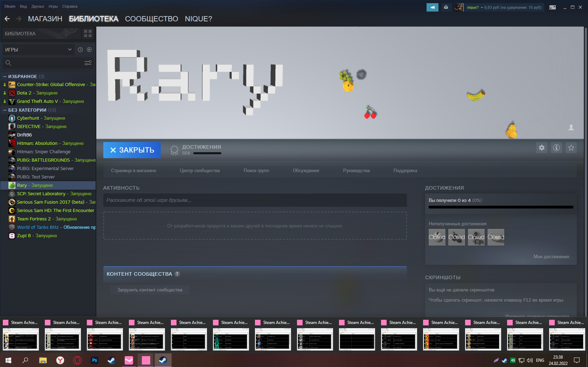
Task: Open the NIQUE? profile tab
Action: (x=199, y=19)
